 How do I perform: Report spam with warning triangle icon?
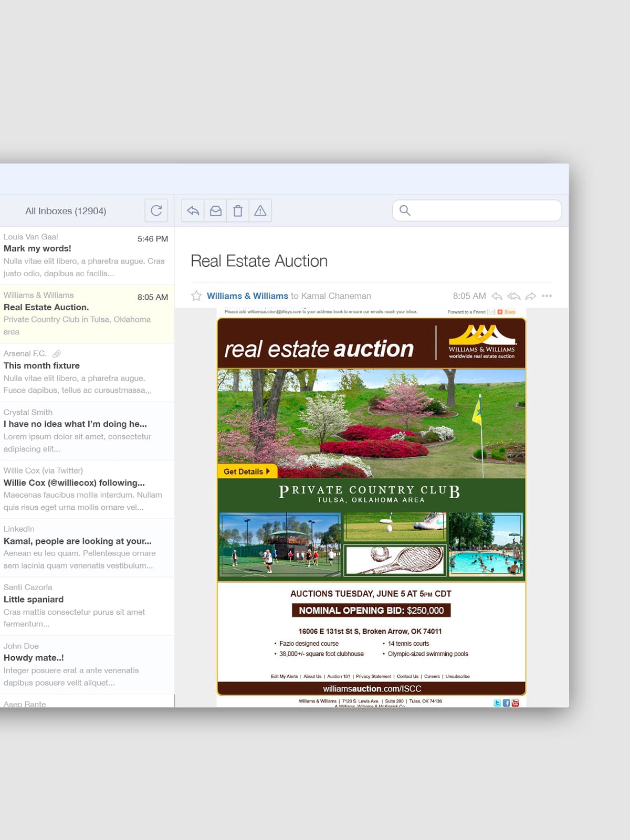(260, 211)
